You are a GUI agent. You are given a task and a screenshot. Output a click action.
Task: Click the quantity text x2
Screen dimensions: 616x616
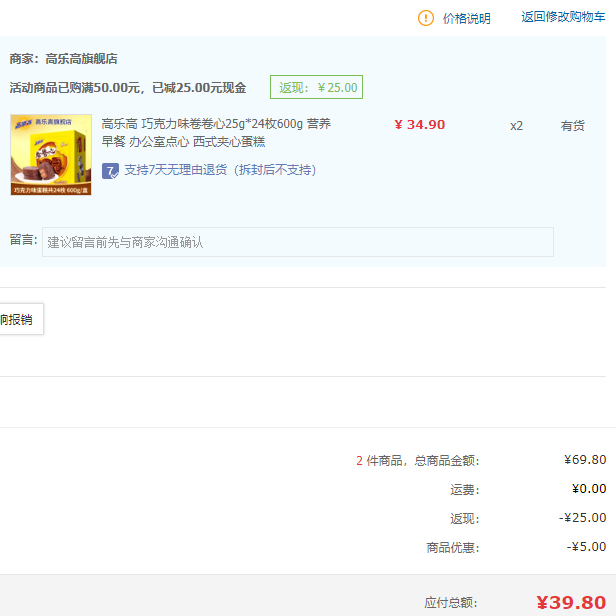click(516, 126)
